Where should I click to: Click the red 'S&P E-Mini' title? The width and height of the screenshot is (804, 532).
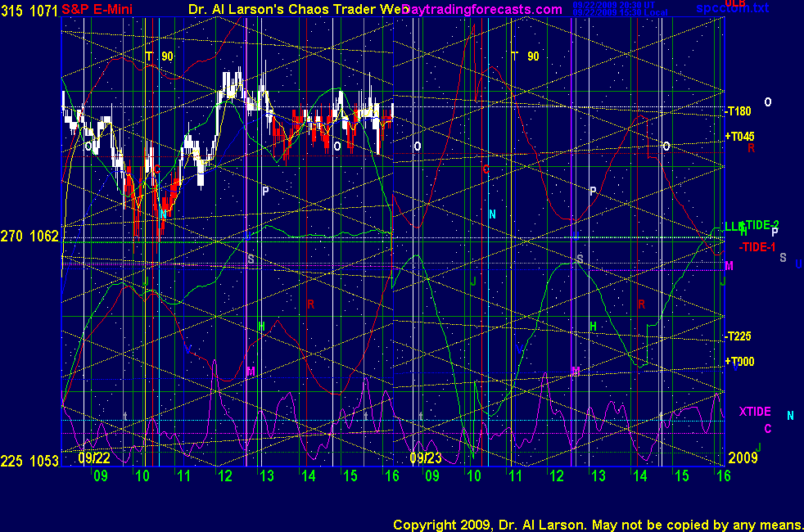point(97,9)
